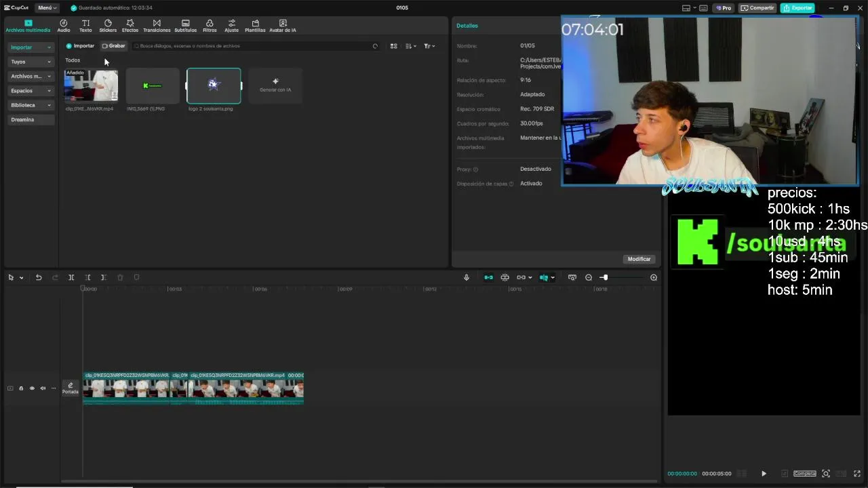Image resolution: width=868 pixels, height=488 pixels.
Task: Open the Filtros panel
Action: click(210, 26)
